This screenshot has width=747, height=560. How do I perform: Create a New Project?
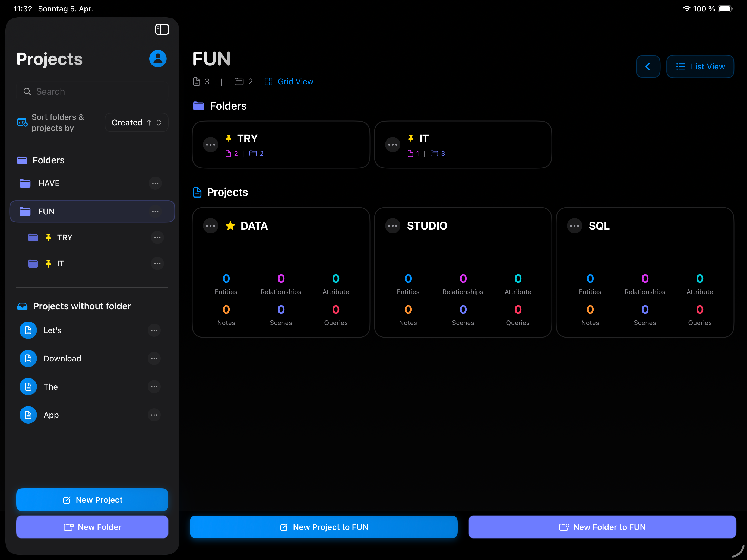92,500
